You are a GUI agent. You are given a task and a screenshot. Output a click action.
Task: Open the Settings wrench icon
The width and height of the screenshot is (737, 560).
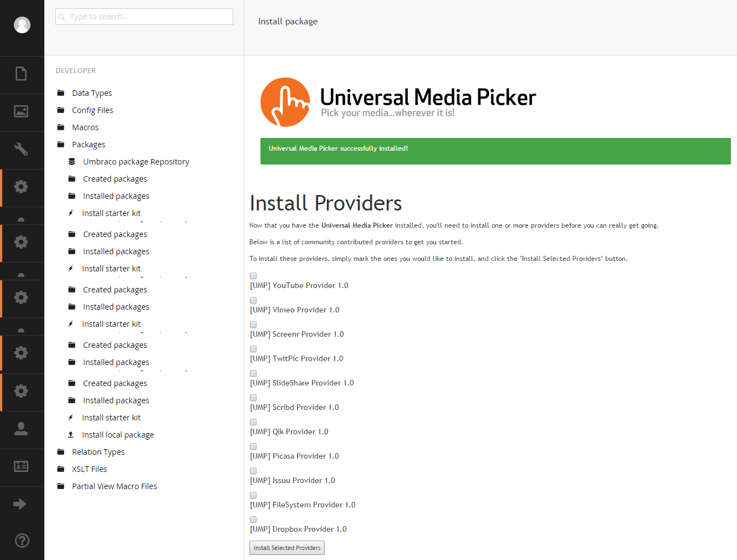(21, 149)
